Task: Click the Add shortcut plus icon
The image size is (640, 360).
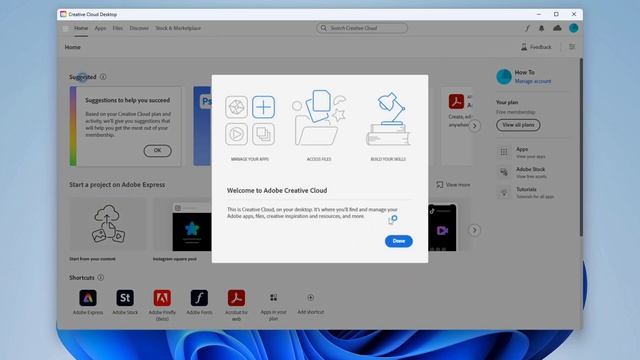Action: [311, 298]
